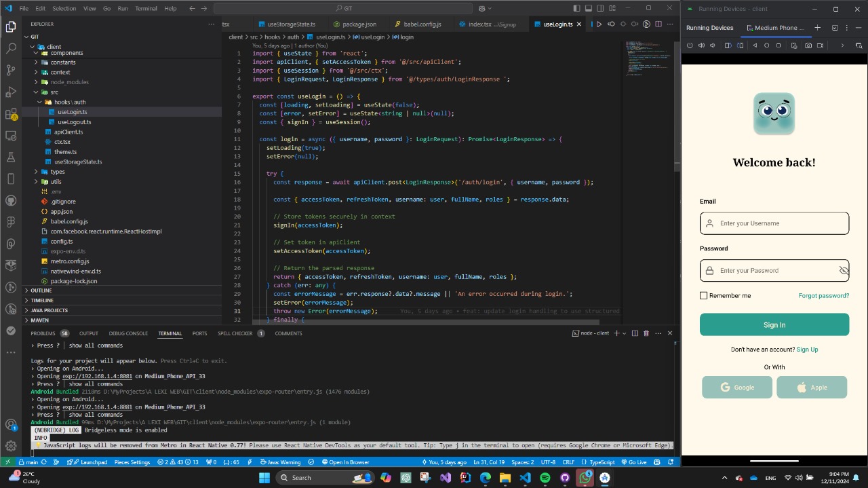Click the Google sign-in button
The width and height of the screenshot is (868, 488).
click(x=737, y=388)
